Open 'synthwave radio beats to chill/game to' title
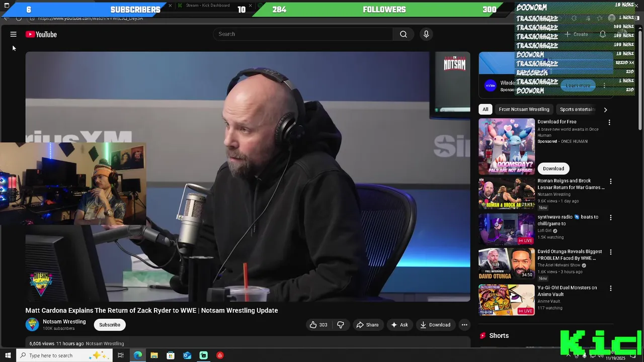 coord(568,220)
